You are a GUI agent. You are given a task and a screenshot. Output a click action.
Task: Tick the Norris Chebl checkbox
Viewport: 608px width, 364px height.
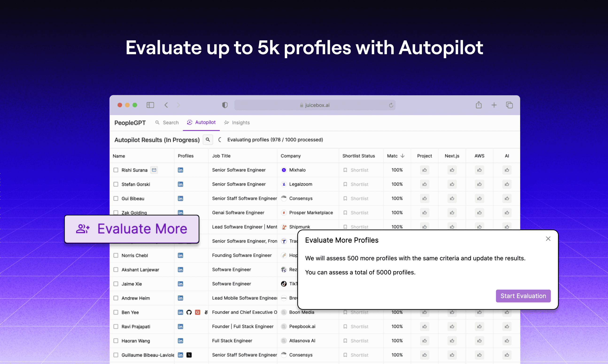click(x=116, y=255)
